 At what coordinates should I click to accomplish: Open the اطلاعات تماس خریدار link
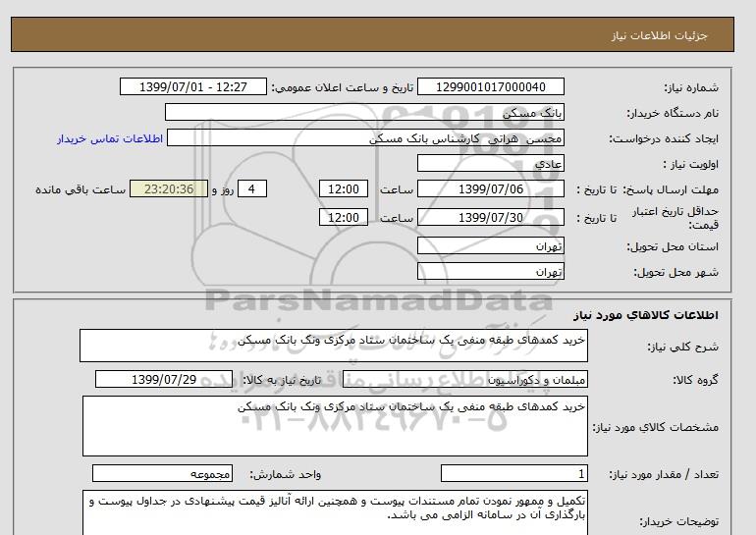(112, 138)
